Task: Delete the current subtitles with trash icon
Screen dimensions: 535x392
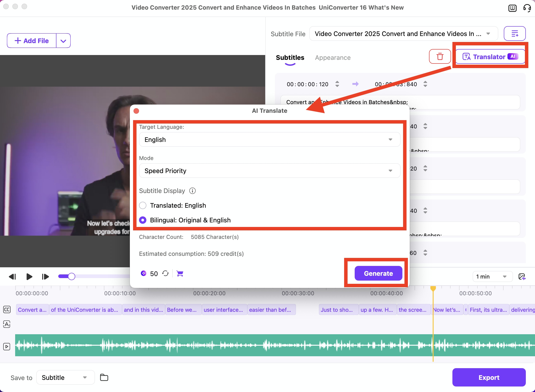Action: click(x=440, y=56)
